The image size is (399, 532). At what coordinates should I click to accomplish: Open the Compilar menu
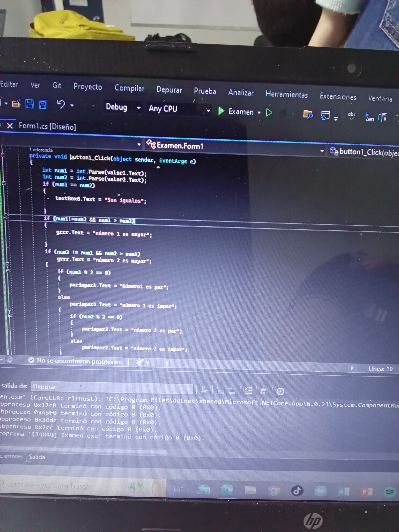[x=129, y=88]
